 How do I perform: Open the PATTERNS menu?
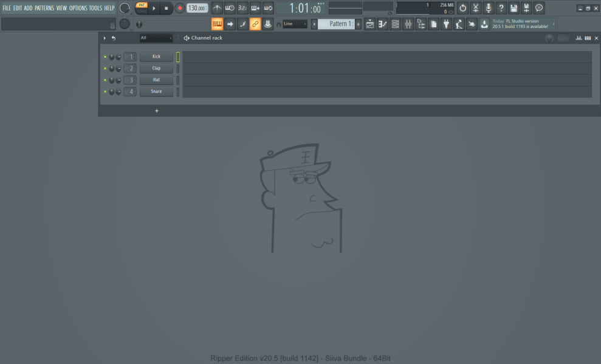click(x=44, y=8)
